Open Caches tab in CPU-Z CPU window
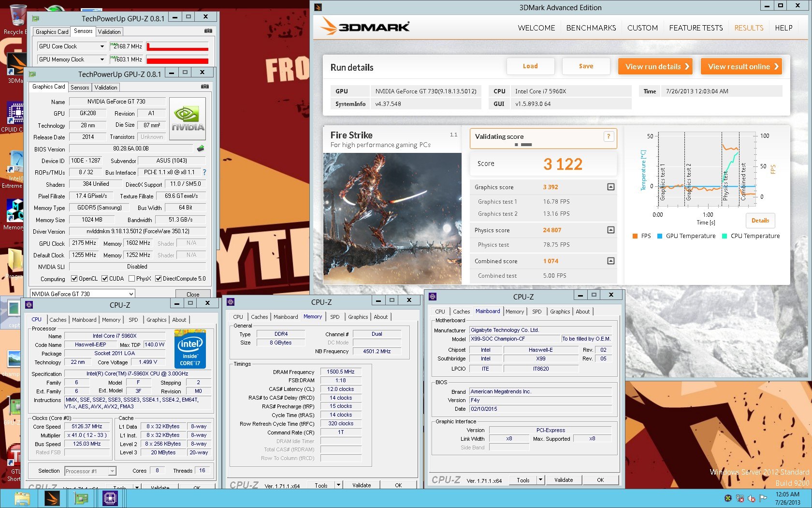This screenshot has width=812, height=508. (x=58, y=320)
